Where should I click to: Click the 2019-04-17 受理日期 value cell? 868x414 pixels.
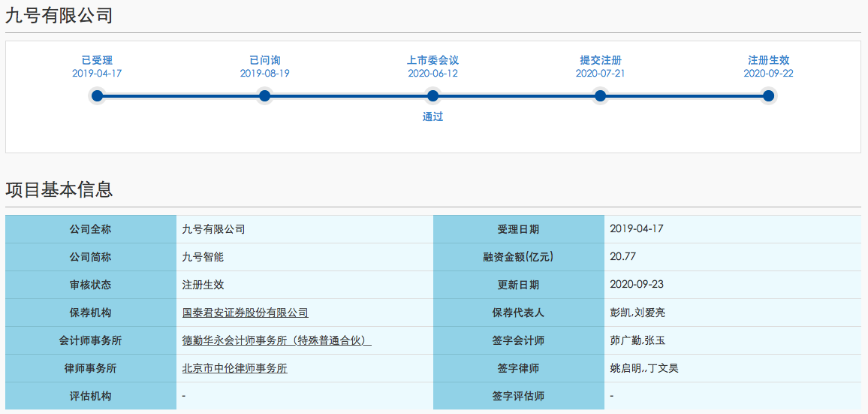point(732,229)
